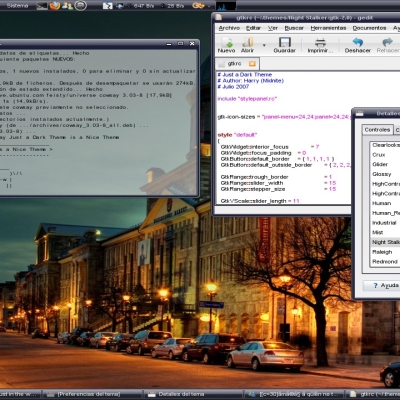The width and height of the screenshot is (400, 400).
Task: Open the Ver menu in gedit
Action: (x=273, y=28)
